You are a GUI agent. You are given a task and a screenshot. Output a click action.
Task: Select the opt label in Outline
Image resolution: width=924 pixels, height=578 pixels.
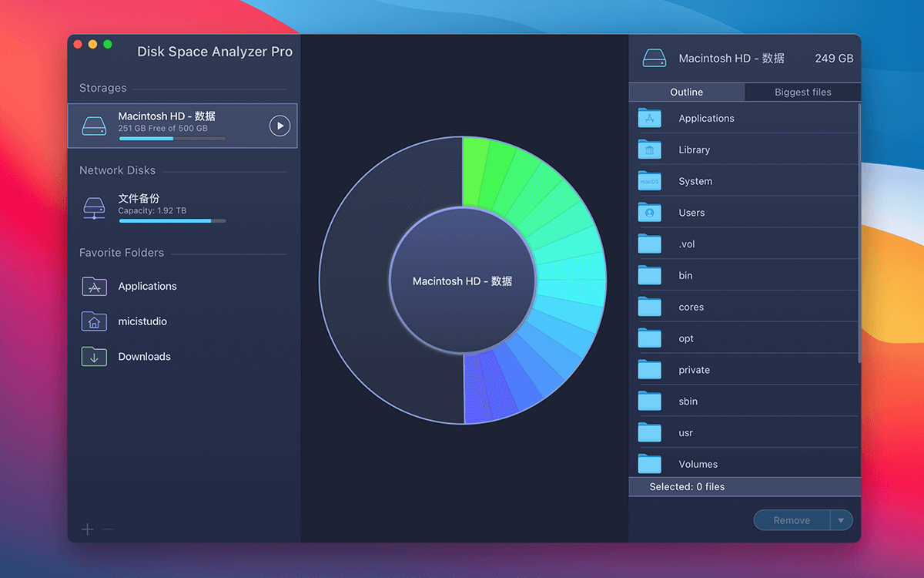pyautogui.click(x=686, y=338)
